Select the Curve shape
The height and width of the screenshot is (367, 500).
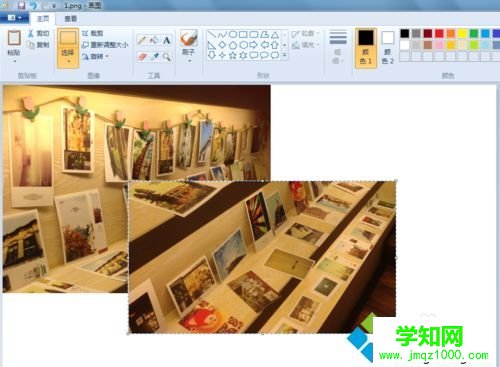pyautogui.click(x=222, y=34)
